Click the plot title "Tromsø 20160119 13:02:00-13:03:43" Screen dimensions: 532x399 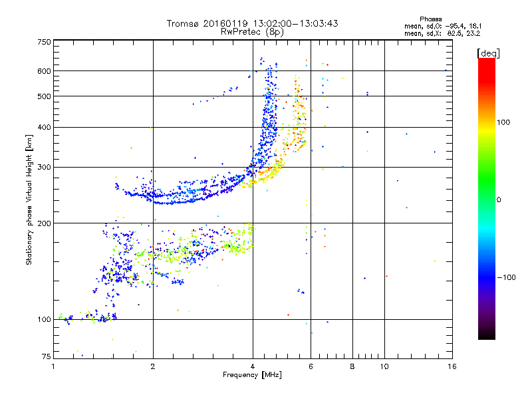[252, 23]
